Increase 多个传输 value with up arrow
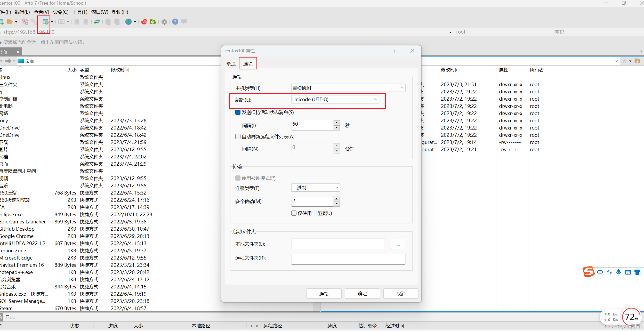This screenshot has width=644, height=331. (x=336, y=199)
